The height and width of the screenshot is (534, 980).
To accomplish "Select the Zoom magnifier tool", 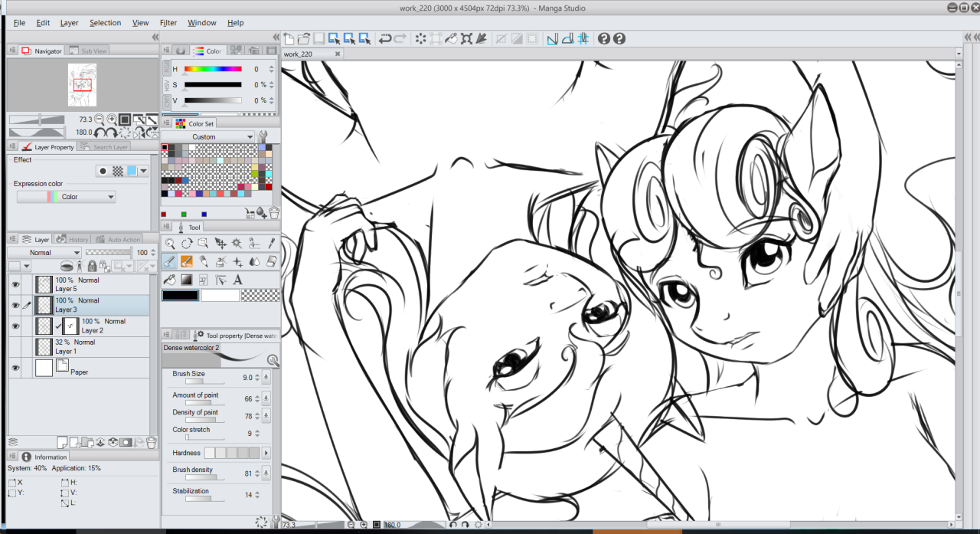I will (x=170, y=244).
